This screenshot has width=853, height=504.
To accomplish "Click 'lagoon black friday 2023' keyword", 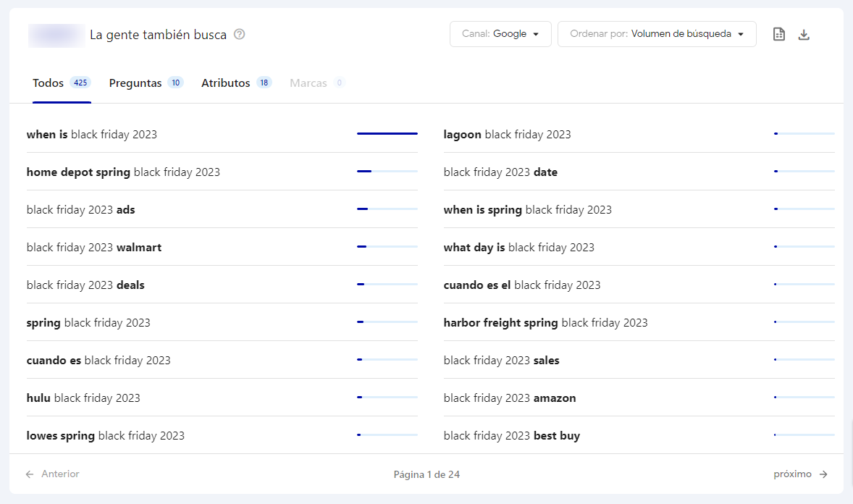I will click(x=508, y=135).
